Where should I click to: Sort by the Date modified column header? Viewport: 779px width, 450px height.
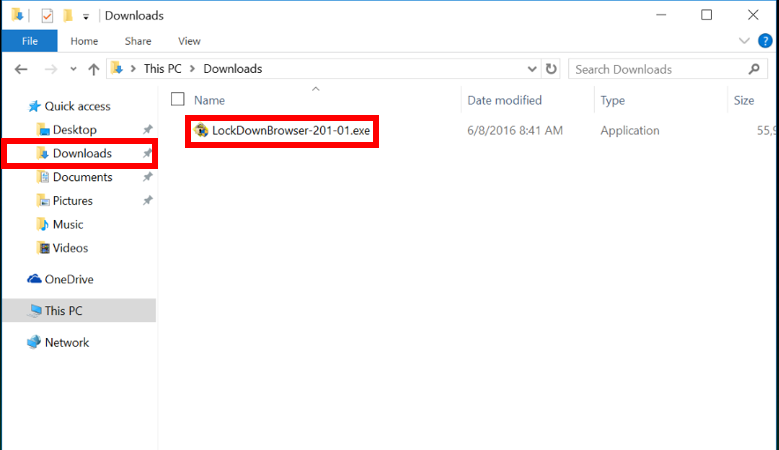pyautogui.click(x=504, y=100)
